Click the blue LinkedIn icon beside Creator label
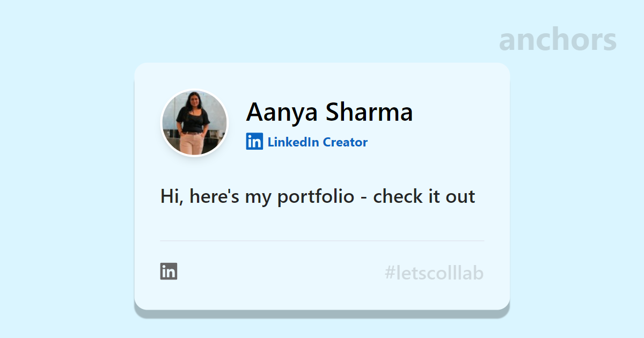Viewport: 644px width, 338px height. pyautogui.click(x=254, y=142)
